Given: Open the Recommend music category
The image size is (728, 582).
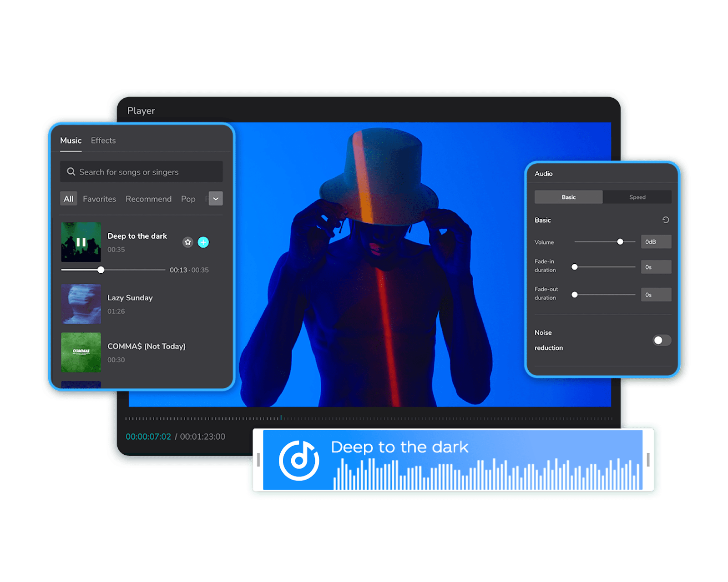Looking at the screenshot, I should (149, 199).
